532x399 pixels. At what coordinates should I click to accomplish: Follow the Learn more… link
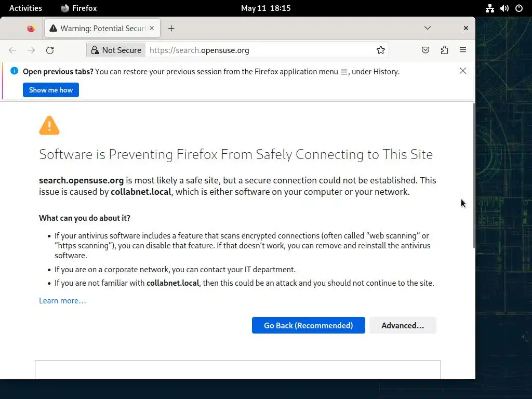62,301
